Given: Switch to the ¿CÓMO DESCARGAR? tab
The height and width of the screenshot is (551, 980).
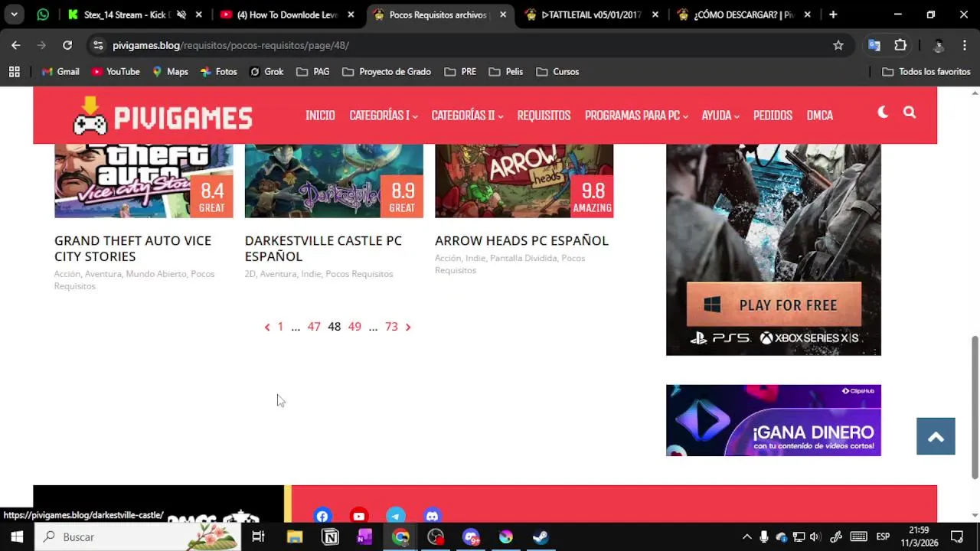Looking at the screenshot, I should 743,15.
